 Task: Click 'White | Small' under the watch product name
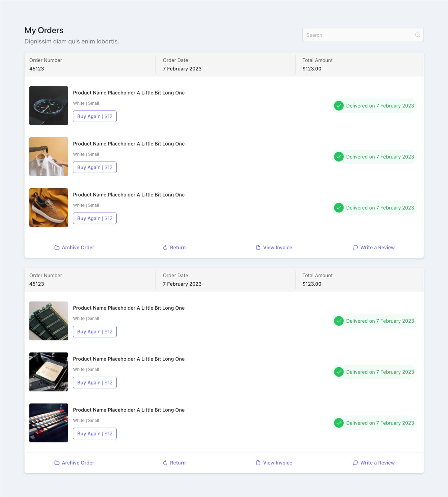tap(86, 103)
